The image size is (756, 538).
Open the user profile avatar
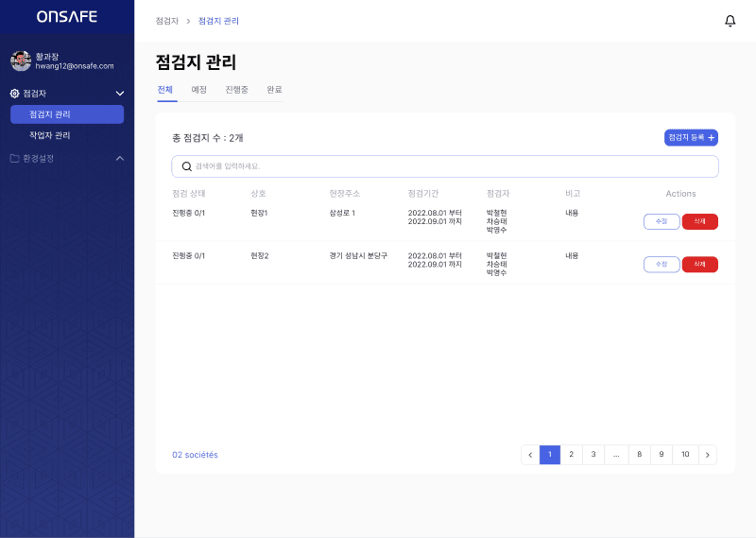[21, 61]
